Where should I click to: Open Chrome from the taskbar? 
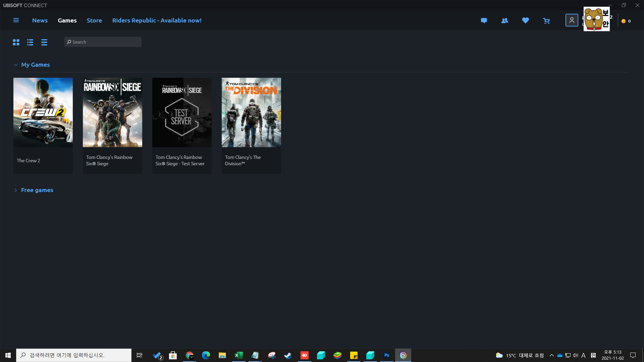(190, 355)
